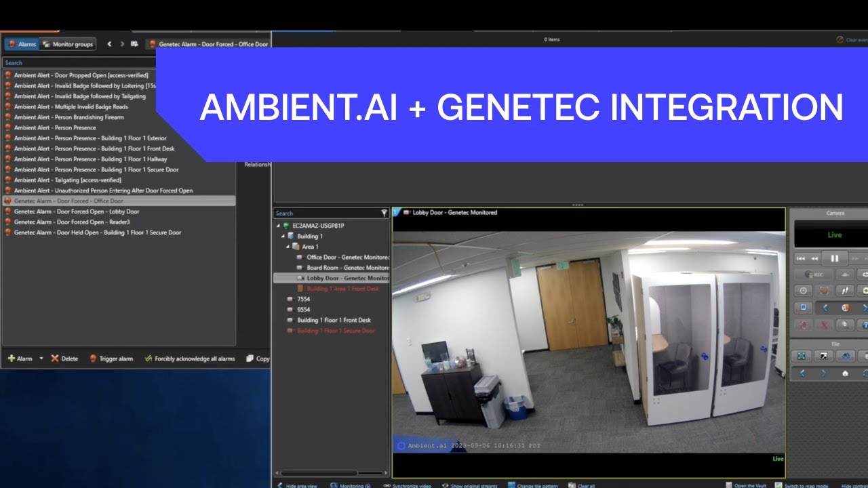Jump to start of camera recording
Screen dimensions: 868x488
[801, 258]
